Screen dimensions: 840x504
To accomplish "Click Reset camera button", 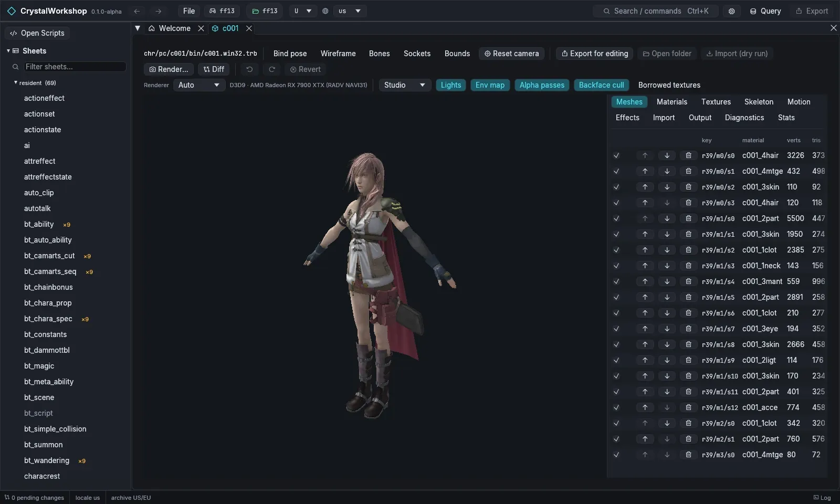I will coord(511,54).
